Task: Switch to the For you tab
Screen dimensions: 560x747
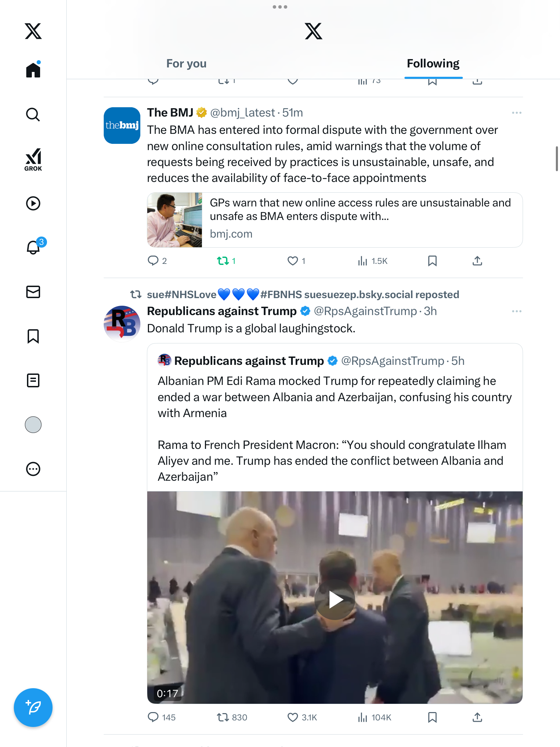Action: pos(186,64)
